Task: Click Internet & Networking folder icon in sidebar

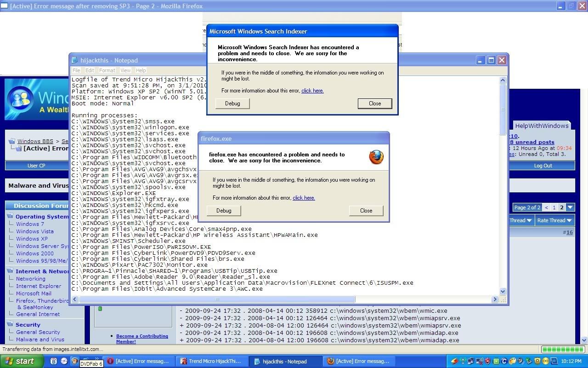Action: tap(11, 271)
